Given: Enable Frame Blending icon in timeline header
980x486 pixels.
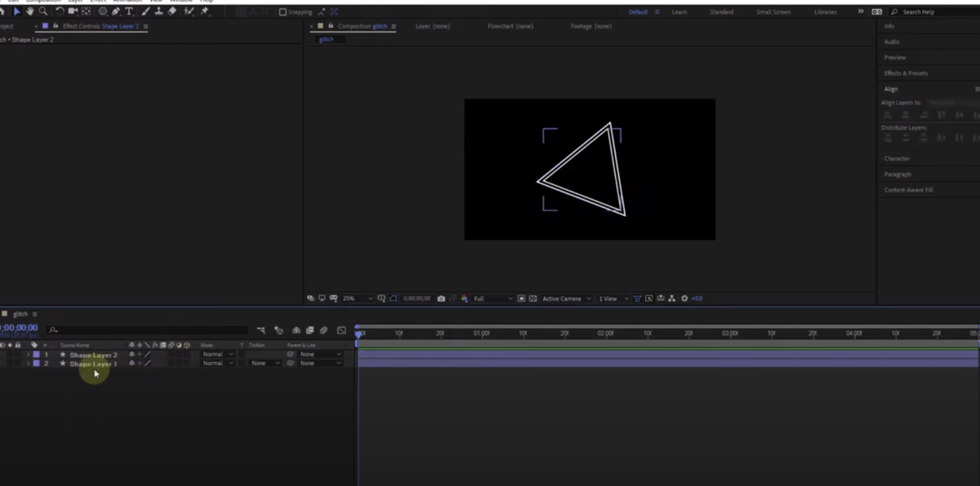Looking at the screenshot, I should pyautogui.click(x=310, y=330).
